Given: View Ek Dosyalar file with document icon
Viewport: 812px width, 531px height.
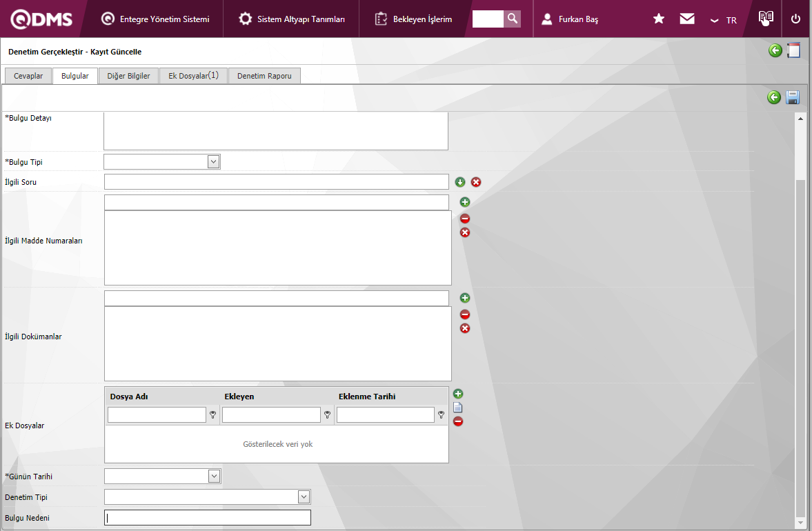Looking at the screenshot, I should [458, 408].
